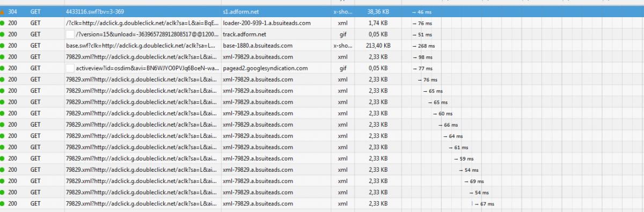The image size is (644, 212).
Task: Click the 66 ms timing marker
Action: point(448,125)
